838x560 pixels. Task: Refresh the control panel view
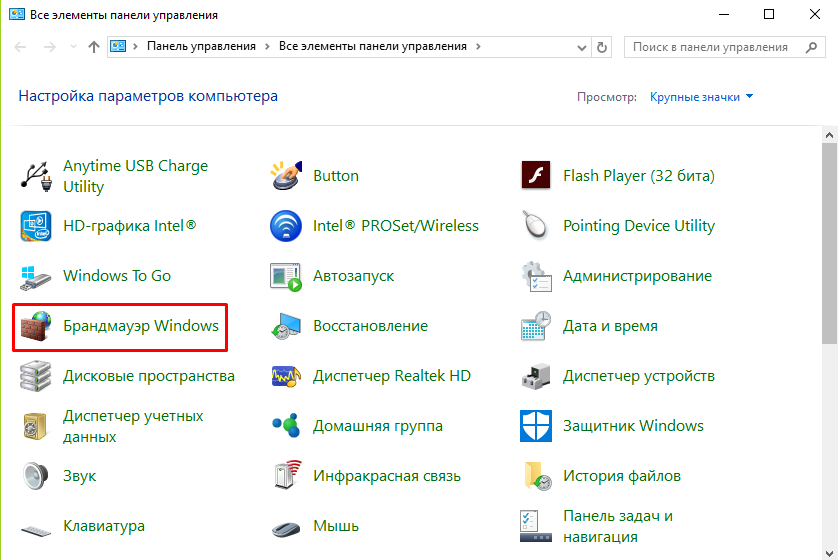[602, 48]
